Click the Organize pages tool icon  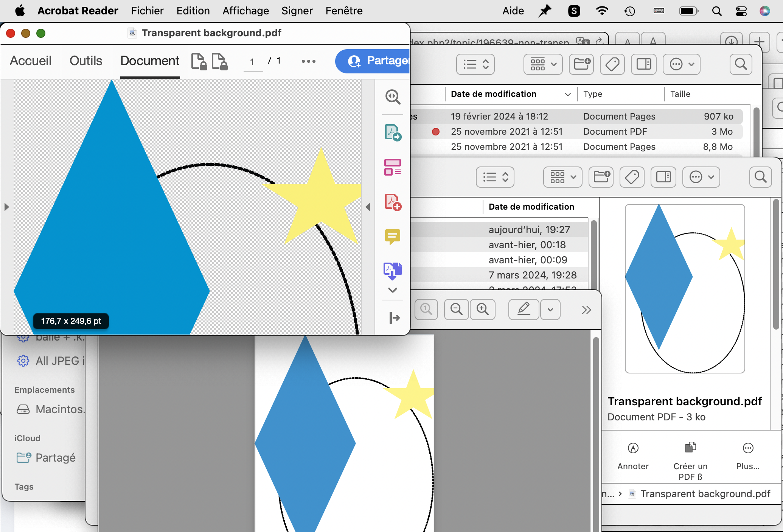tap(393, 167)
